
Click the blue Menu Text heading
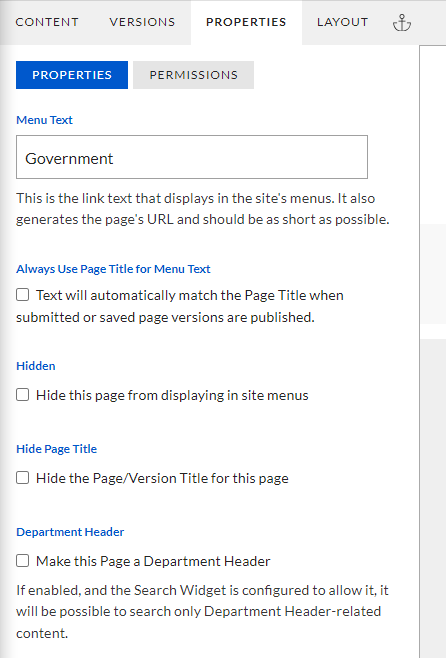coord(44,120)
